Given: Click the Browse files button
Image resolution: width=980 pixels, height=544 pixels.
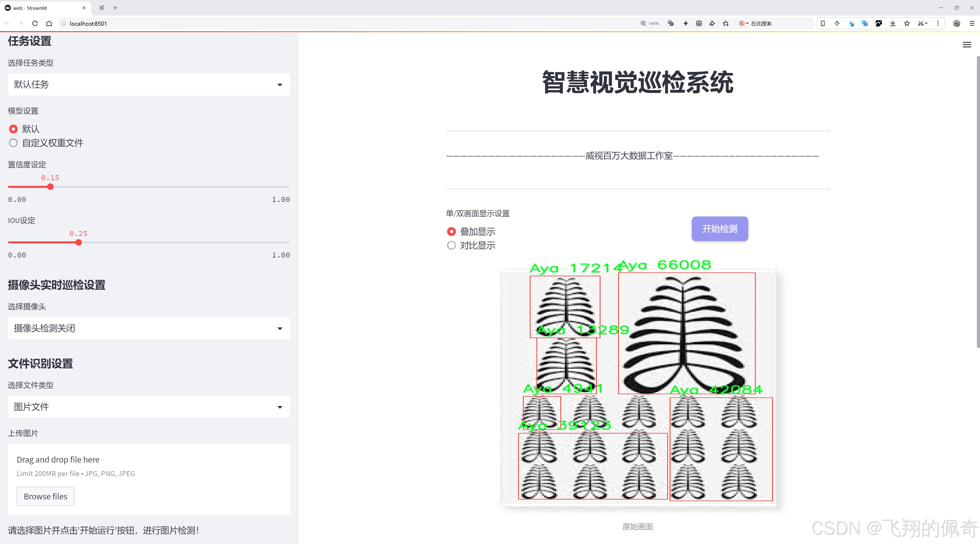Looking at the screenshot, I should click(45, 496).
